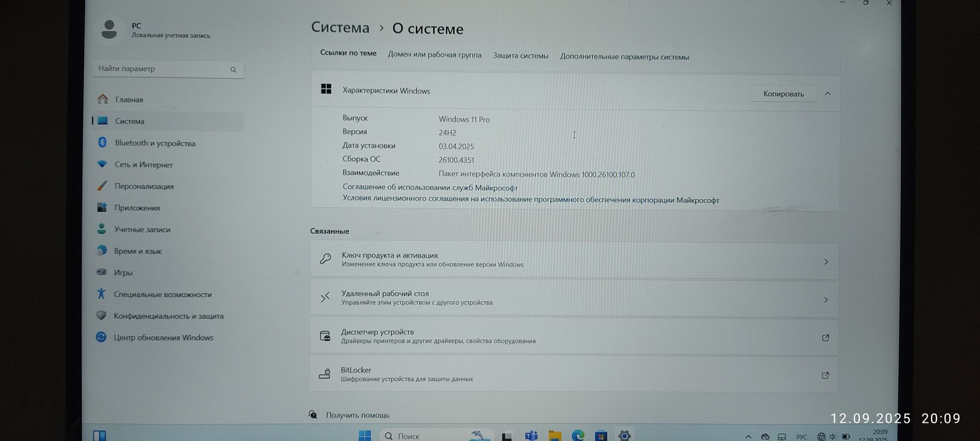The image size is (980, 441).
Task: Click the Конфиденциальность и защита shield icon
Action: pos(101,315)
